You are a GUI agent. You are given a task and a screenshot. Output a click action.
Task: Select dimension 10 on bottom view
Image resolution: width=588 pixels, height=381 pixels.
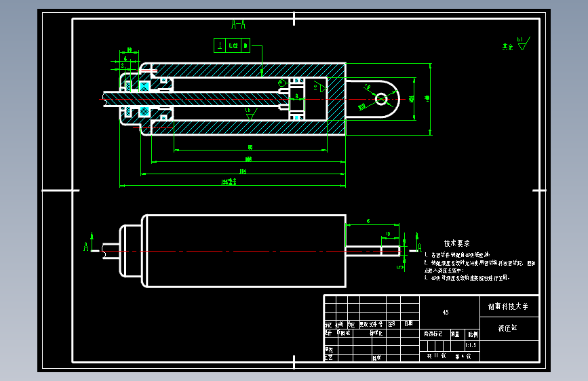388,234
